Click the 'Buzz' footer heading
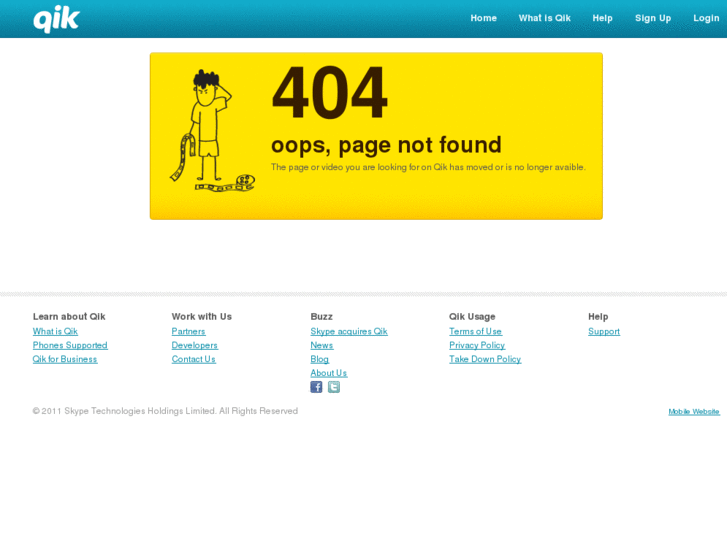The height and width of the screenshot is (545, 727). [322, 316]
